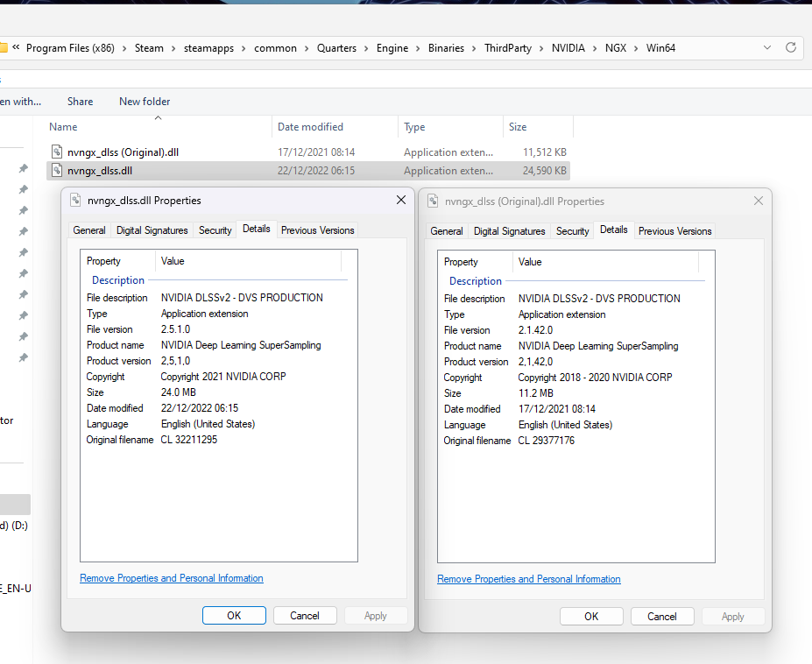
Task: Open Previous Versions tab in nvngx_dlss (Original).dll Properties
Action: tap(674, 231)
